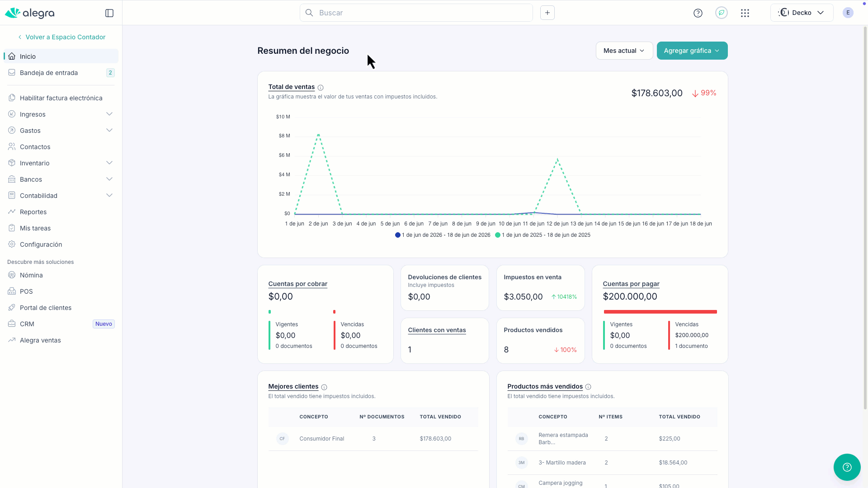Click the Buscar search field
Image resolution: width=868 pixels, height=488 pixels.
click(416, 13)
